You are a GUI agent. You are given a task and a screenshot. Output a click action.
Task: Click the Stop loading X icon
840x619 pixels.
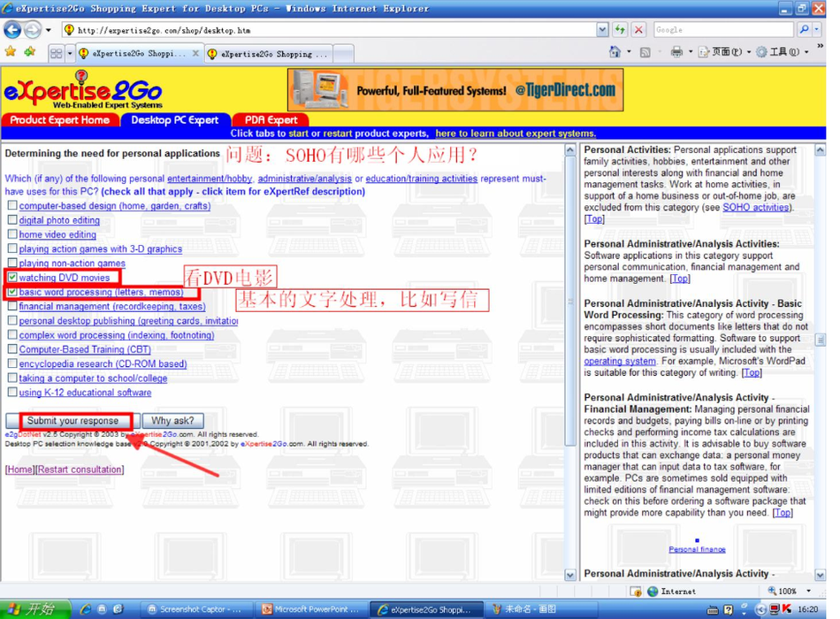(638, 30)
